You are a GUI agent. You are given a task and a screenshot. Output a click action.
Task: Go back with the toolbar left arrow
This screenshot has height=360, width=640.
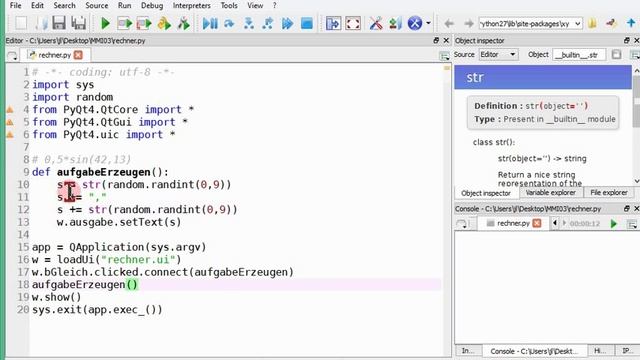(449, 24)
